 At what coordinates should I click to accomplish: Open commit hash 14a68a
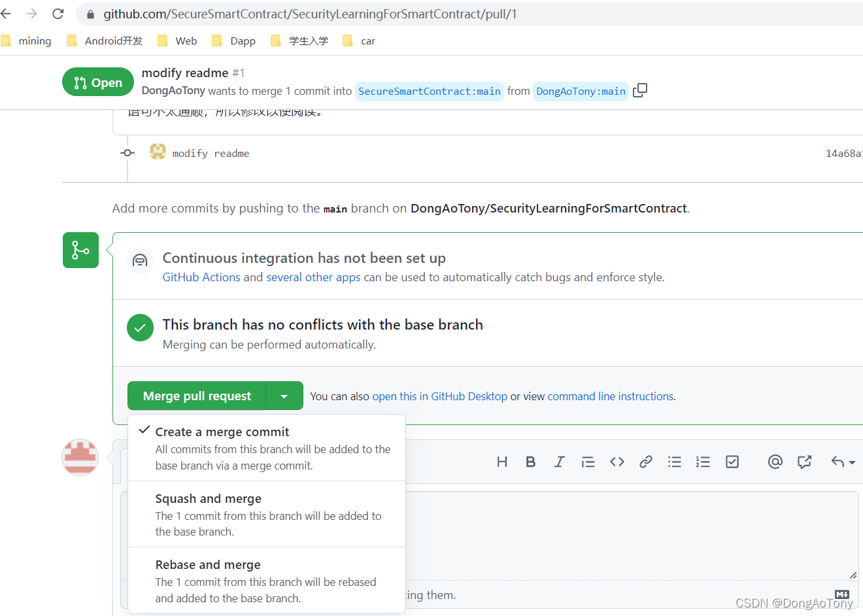pyautogui.click(x=844, y=153)
